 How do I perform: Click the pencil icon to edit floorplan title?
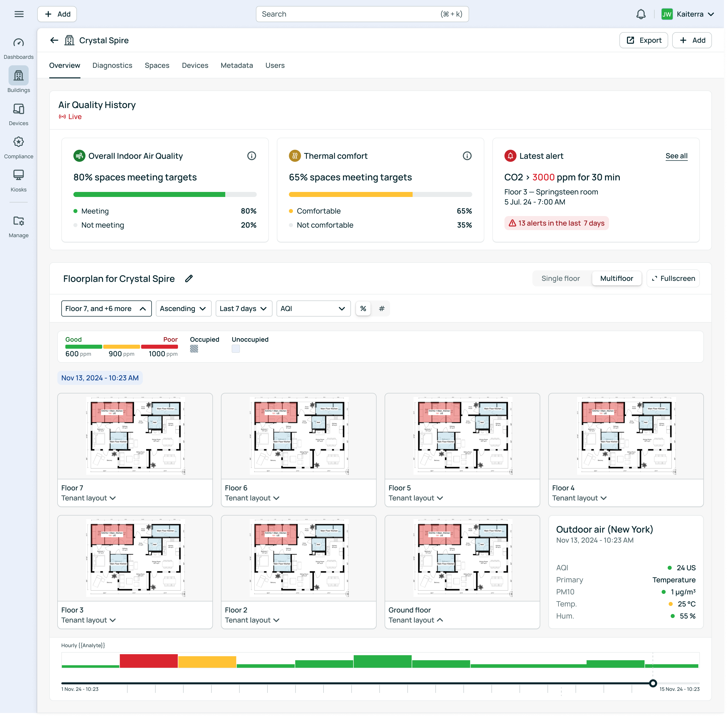pyautogui.click(x=189, y=279)
